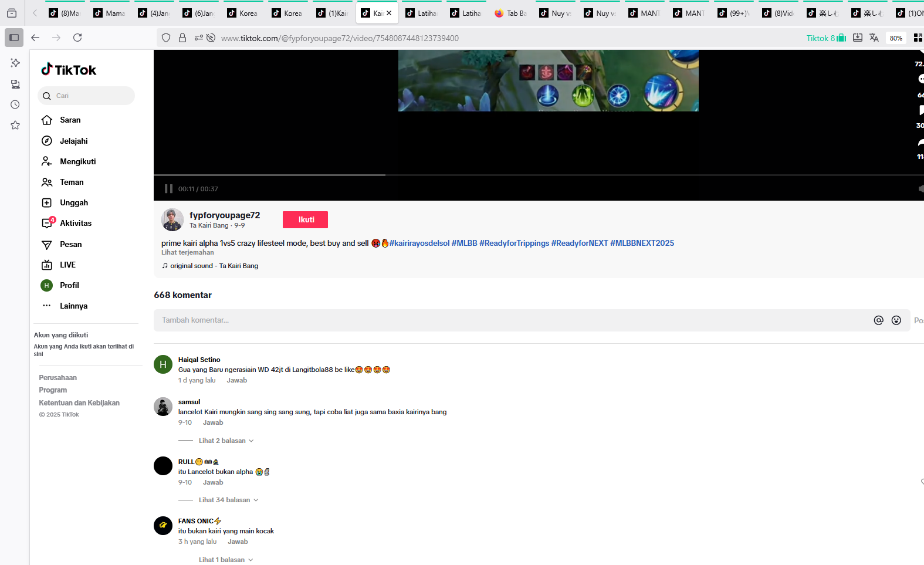Toggle the browser sidebar panel button
The image size is (924, 565).
pos(14,38)
